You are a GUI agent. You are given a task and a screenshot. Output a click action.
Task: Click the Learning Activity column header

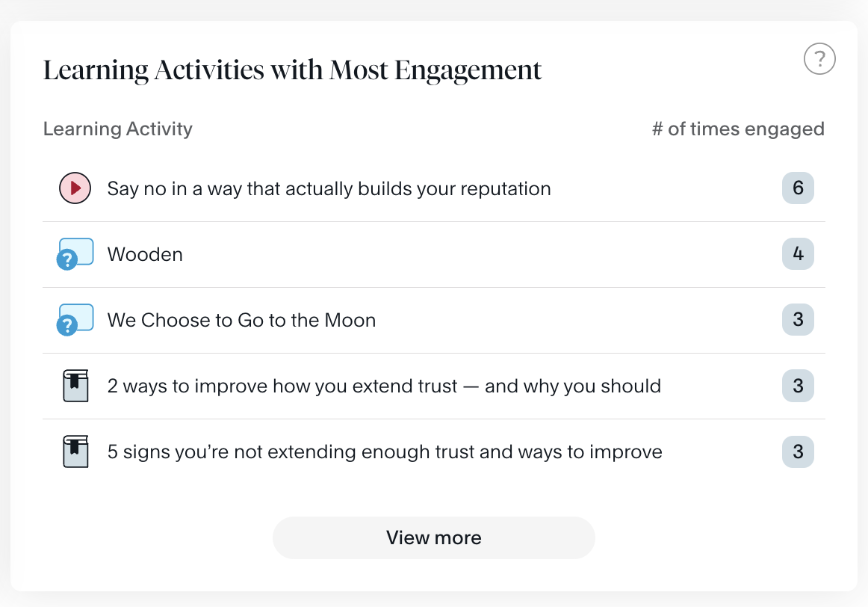tap(118, 129)
